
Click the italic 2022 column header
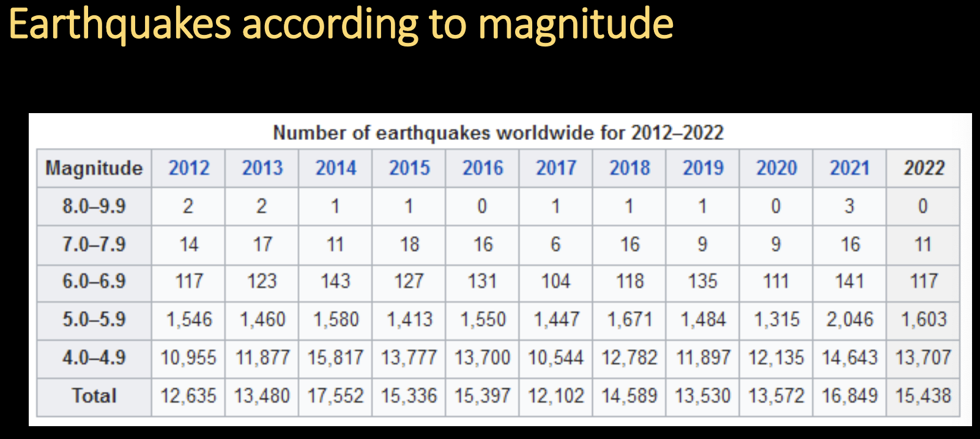click(924, 168)
